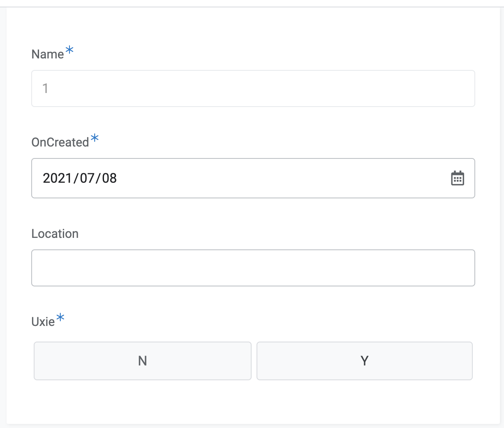Click the Name field label
Viewport: 504px width, 428px height.
click(x=48, y=54)
